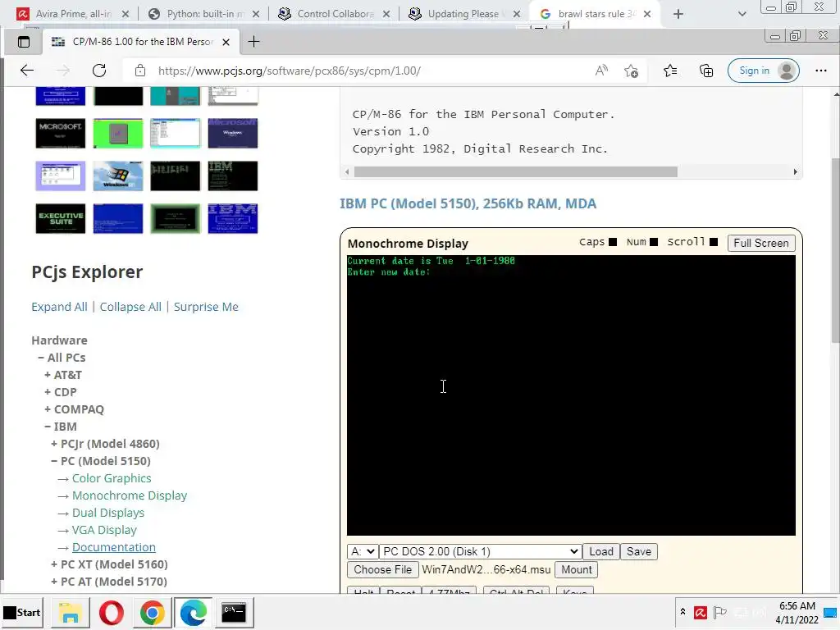The height and width of the screenshot is (630, 840).
Task: Click the Full Screen button
Action: click(x=760, y=243)
